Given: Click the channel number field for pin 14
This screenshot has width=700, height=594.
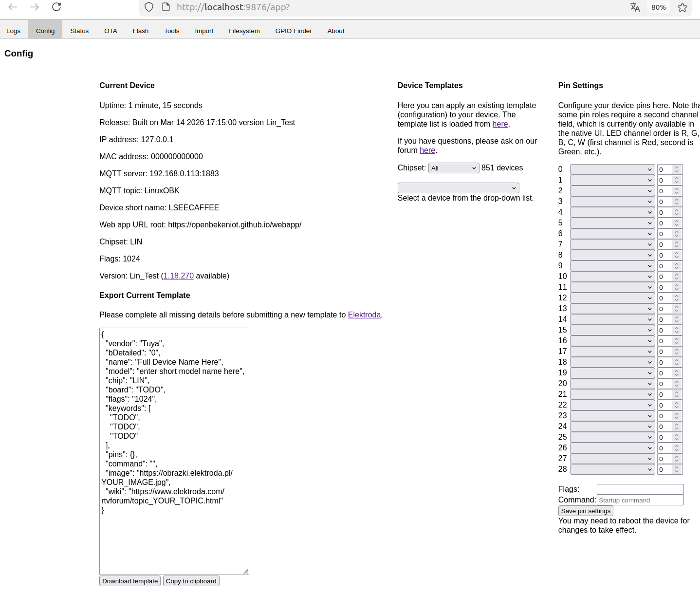Looking at the screenshot, I should pyautogui.click(x=670, y=319).
